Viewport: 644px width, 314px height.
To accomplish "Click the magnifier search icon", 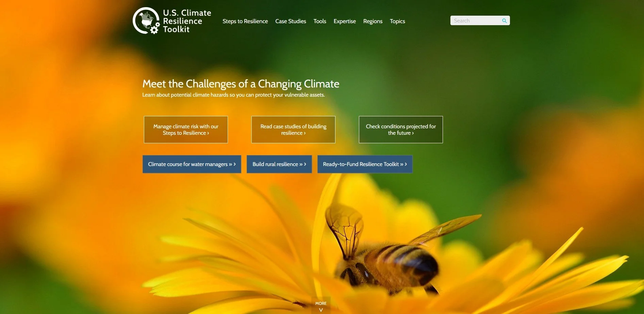I will (504, 21).
